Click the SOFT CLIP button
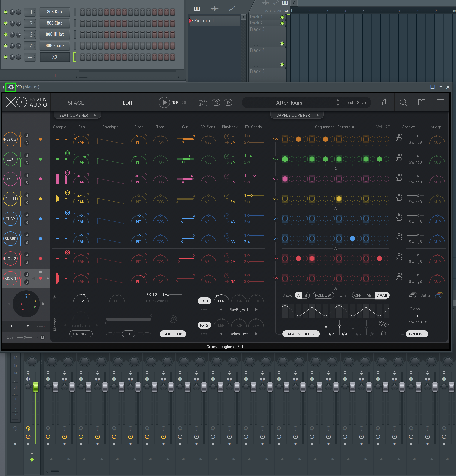This screenshot has height=476, width=456. 173,334
